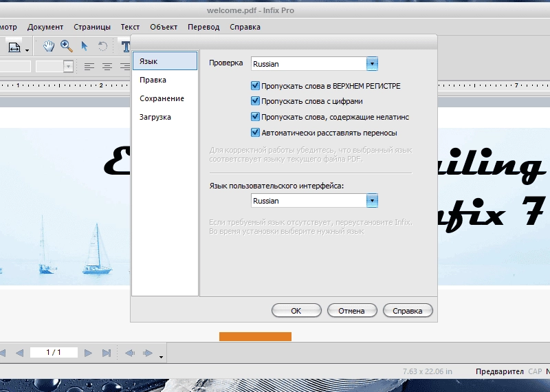Confirm settings with OK button
Image resolution: width=550 pixels, height=392 pixels.
(x=296, y=311)
